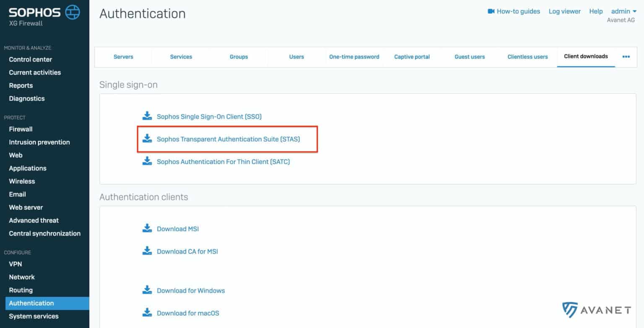The height and width of the screenshot is (328, 644).
Task: Switch to the Captive portal tab
Action: (412, 57)
